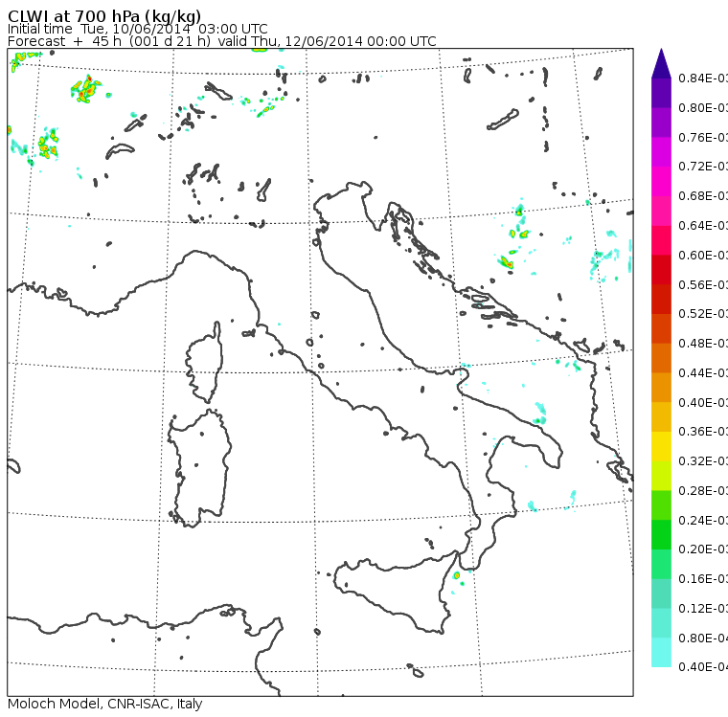Click the red-orange band between 0.48E-03 and 0.52E-03
728x717 pixels.
[661, 328]
